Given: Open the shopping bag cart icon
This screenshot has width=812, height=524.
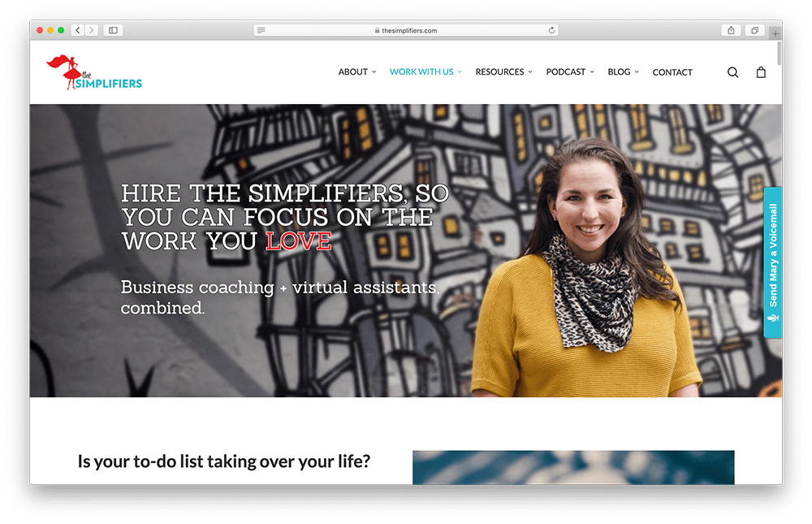Looking at the screenshot, I should tap(761, 72).
